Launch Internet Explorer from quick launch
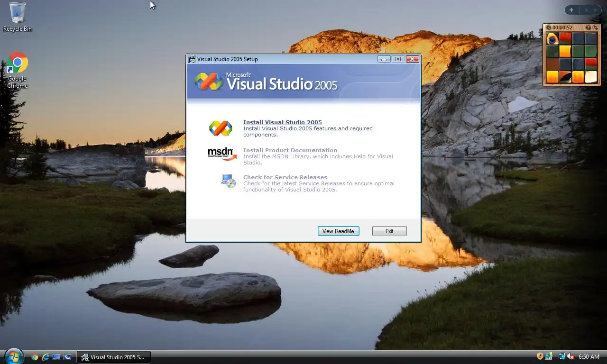Screen dimensions: 607x364 [x=46, y=357]
